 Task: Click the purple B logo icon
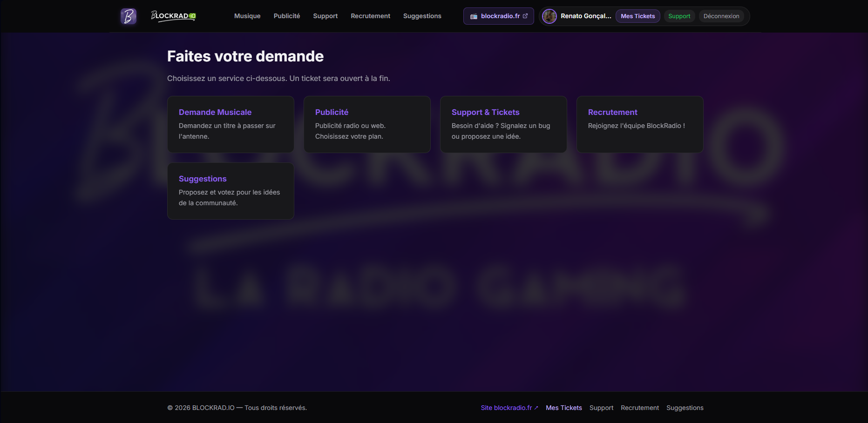click(x=129, y=16)
